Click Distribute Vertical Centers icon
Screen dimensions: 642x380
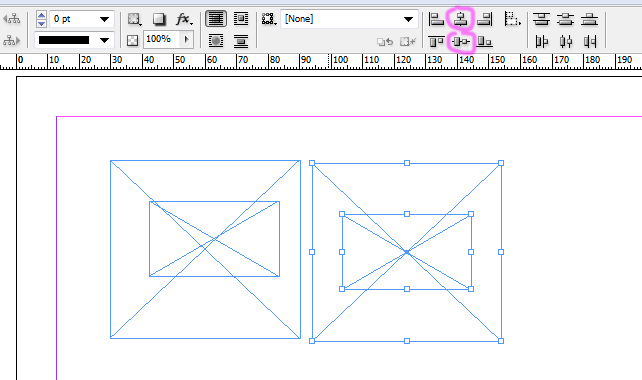tap(566, 19)
